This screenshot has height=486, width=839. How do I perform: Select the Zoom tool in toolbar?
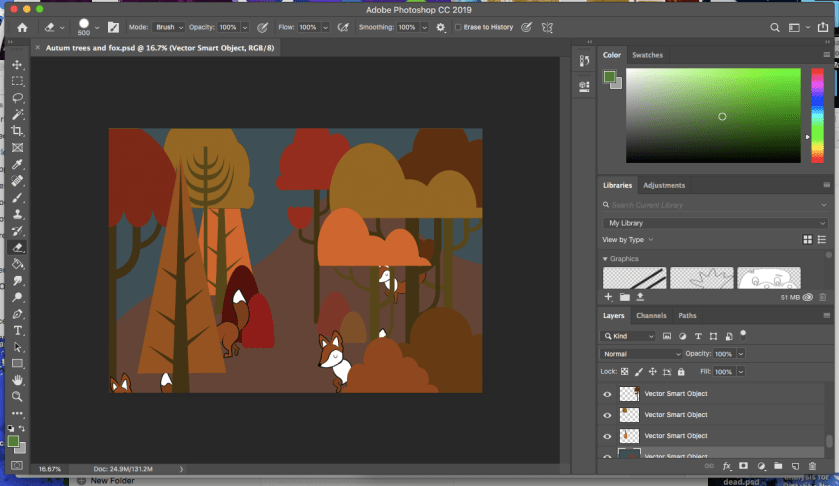tap(17, 397)
